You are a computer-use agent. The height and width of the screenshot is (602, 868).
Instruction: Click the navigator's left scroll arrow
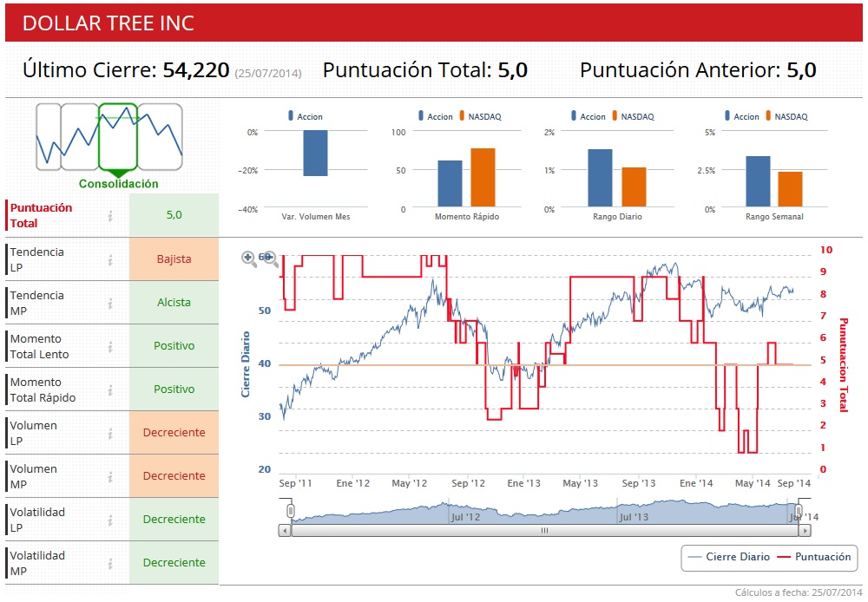click(x=285, y=531)
